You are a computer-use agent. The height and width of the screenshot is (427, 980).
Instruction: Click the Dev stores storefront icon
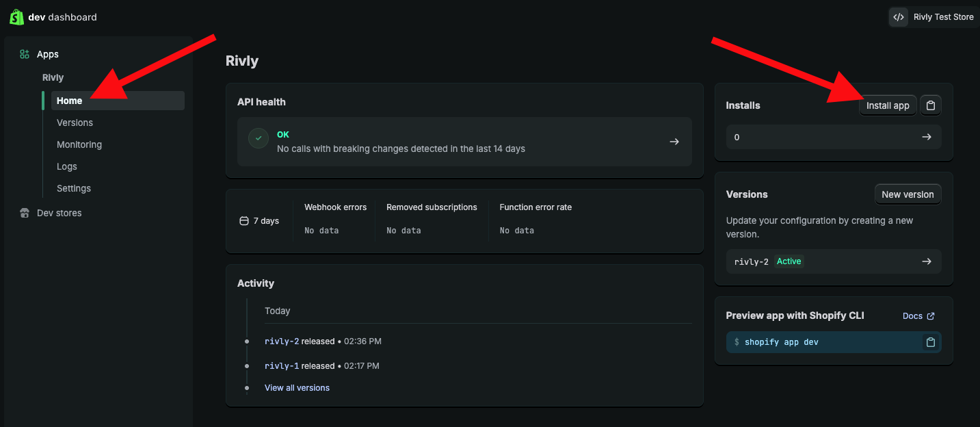click(25, 213)
